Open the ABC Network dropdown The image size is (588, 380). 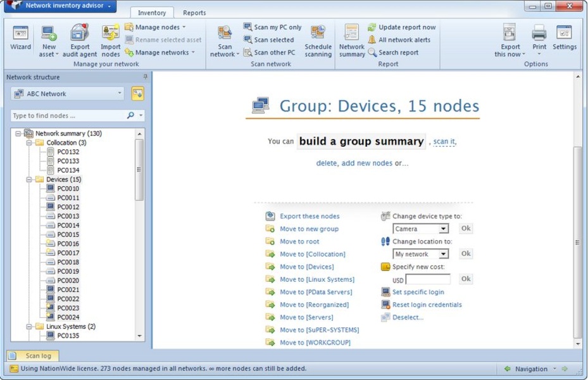[120, 94]
